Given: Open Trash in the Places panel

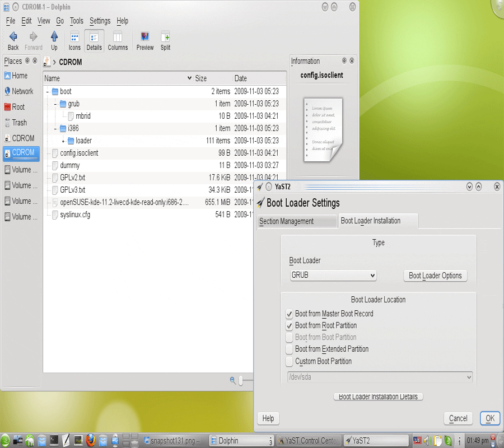Looking at the screenshot, I should coord(16,123).
